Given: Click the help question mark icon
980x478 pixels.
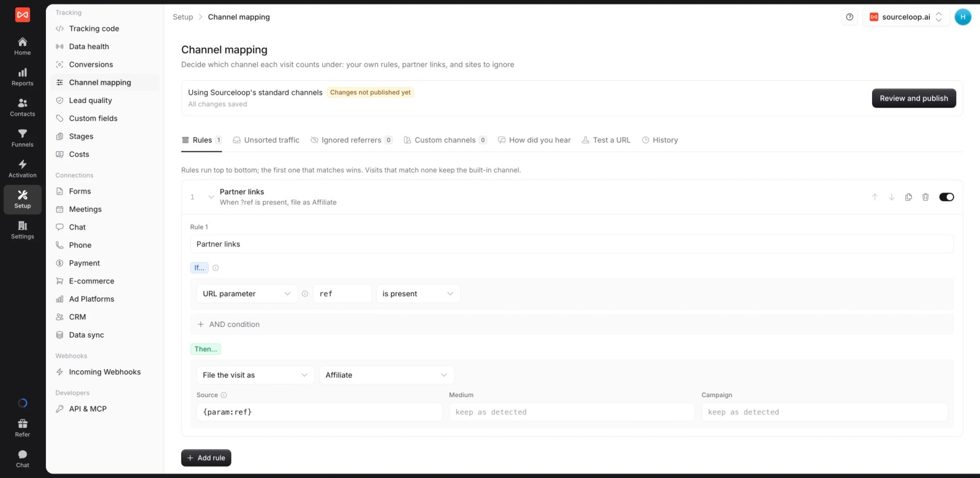Looking at the screenshot, I should click(x=850, y=17).
